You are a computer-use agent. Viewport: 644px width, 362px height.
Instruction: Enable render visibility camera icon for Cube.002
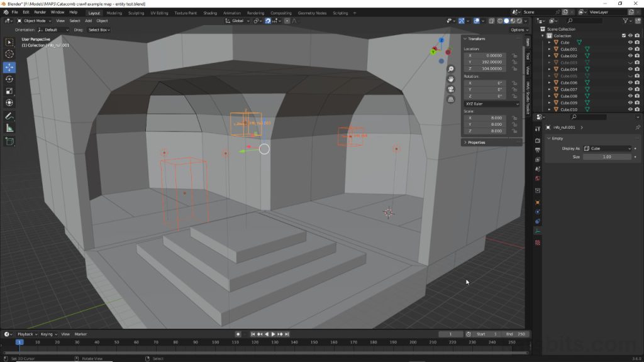click(x=637, y=55)
